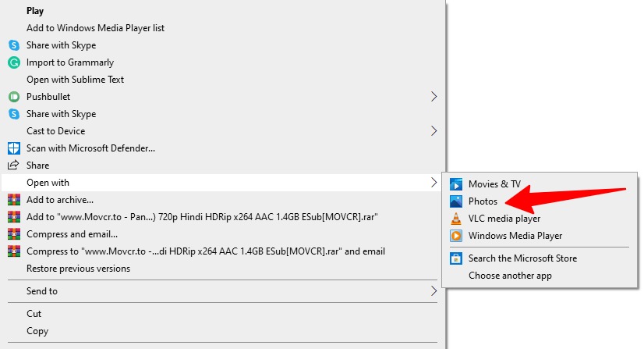Select Restore previous versions
The image size is (644, 349).
pyautogui.click(x=78, y=269)
